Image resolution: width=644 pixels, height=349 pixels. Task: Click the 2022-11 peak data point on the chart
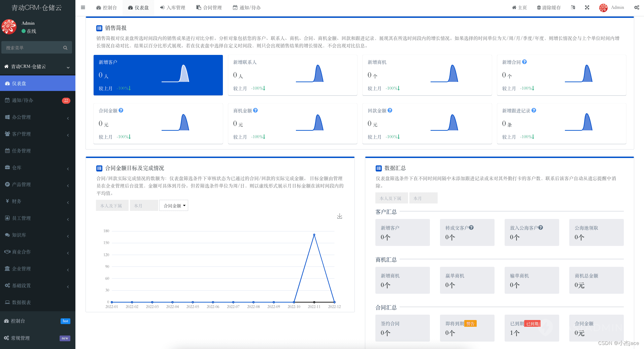314,234
